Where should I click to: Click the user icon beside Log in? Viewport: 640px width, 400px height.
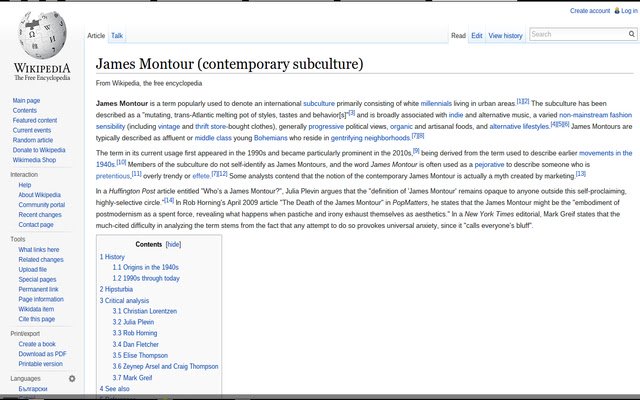point(617,11)
